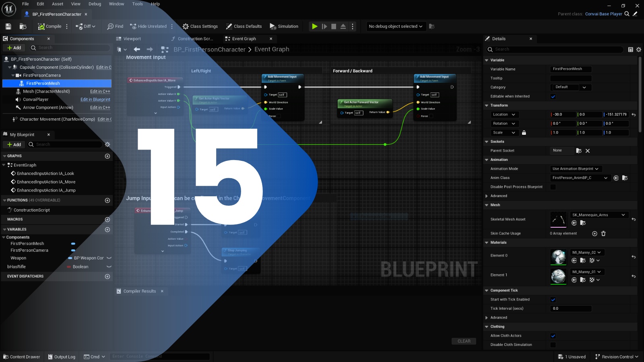The height and width of the screenshot is (362, 644).
Task: Switch to the Viewport tab
Action: pyautogui.click(x=132, y=39)
